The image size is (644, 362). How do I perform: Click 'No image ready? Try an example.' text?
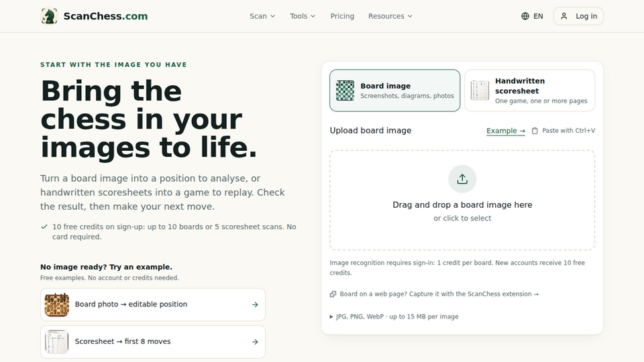coord(107,267)
